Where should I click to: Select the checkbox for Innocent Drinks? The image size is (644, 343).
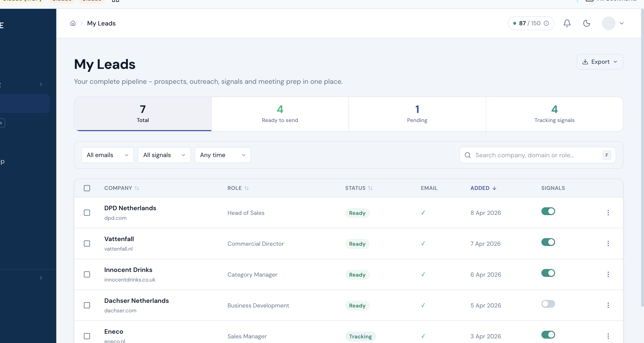(x=87, y=274)
